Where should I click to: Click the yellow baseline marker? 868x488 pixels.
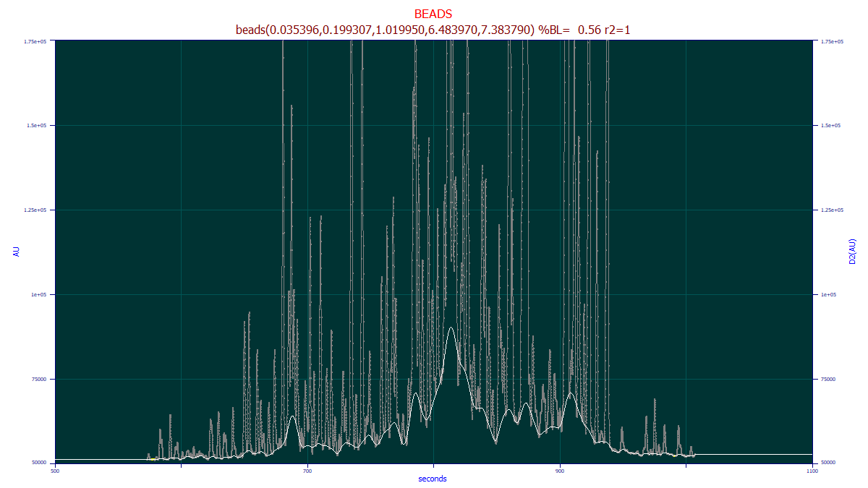pos(153,459)
